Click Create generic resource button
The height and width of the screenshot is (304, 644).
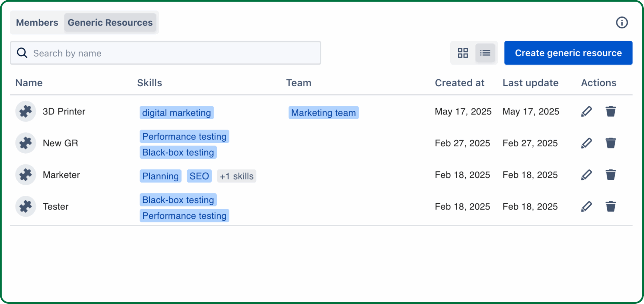point(568,53)
